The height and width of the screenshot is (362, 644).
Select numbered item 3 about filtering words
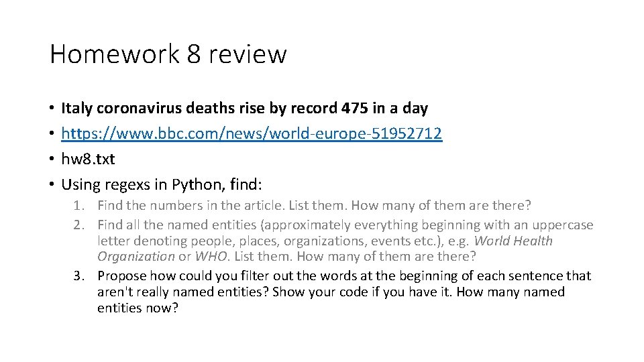(343, 276)
